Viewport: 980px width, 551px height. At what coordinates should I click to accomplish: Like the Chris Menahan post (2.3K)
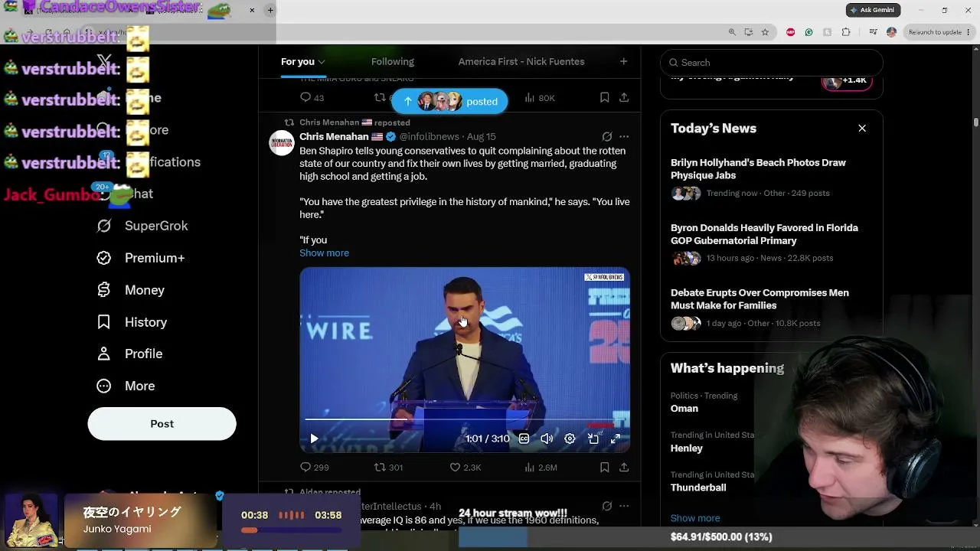tap(455, 467)
